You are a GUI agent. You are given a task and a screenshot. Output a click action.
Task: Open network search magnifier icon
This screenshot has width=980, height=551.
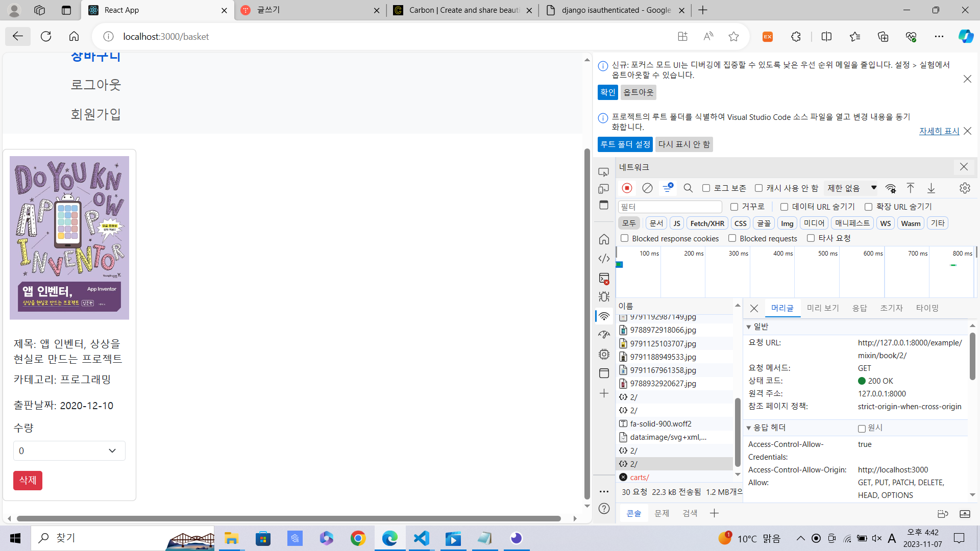[x=688, y=188]
